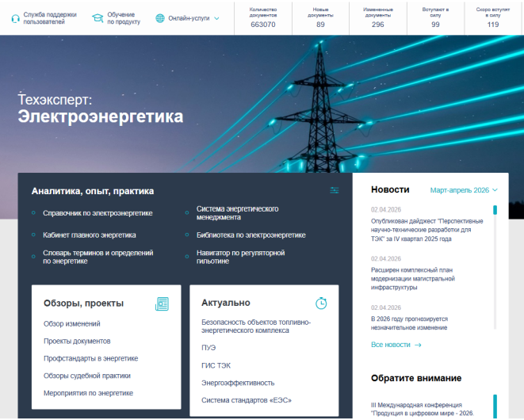This screenshot has width=524, height=420.
Task: Expand the Онлайн-услуги dropdown
Action: (216, 17)
